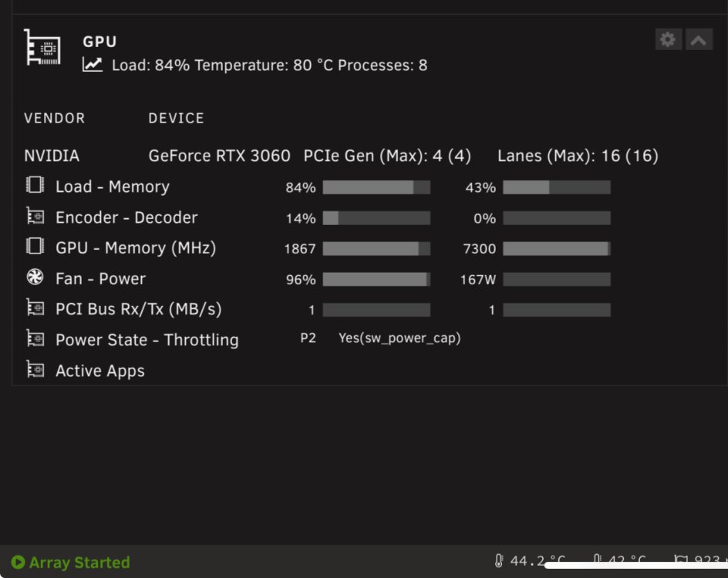Click the Encoder - Decoder row icon
The image size is (728, 578).
tap(35, 216)
